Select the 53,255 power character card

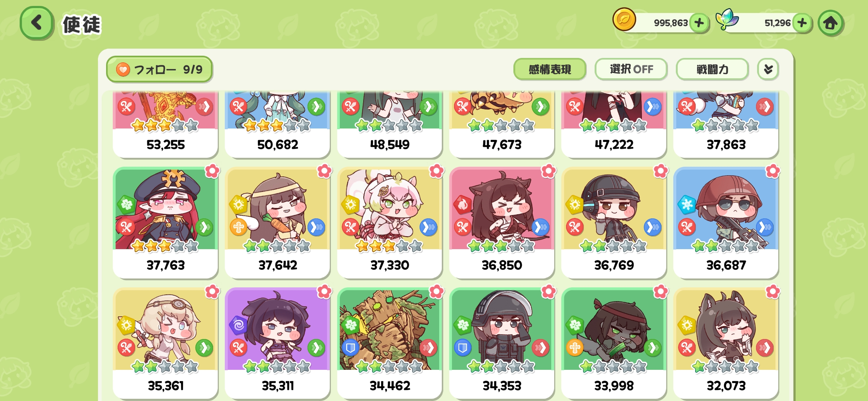point(165,124)
